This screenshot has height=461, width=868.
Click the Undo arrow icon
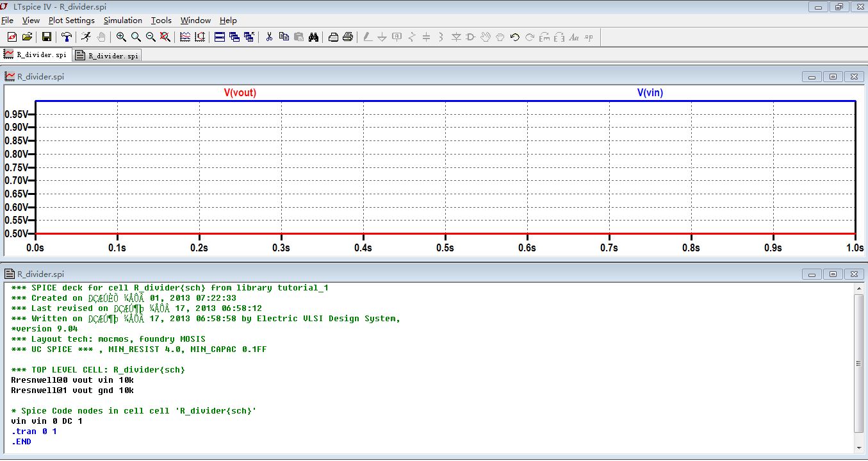[x=514, y=37]
